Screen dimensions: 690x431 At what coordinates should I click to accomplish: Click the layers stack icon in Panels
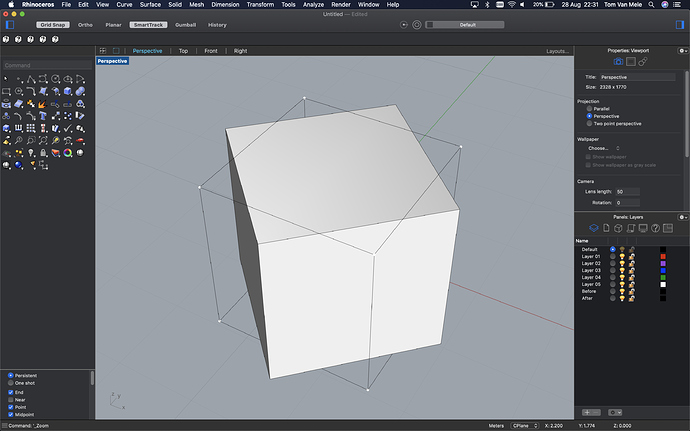click(594, 229)
